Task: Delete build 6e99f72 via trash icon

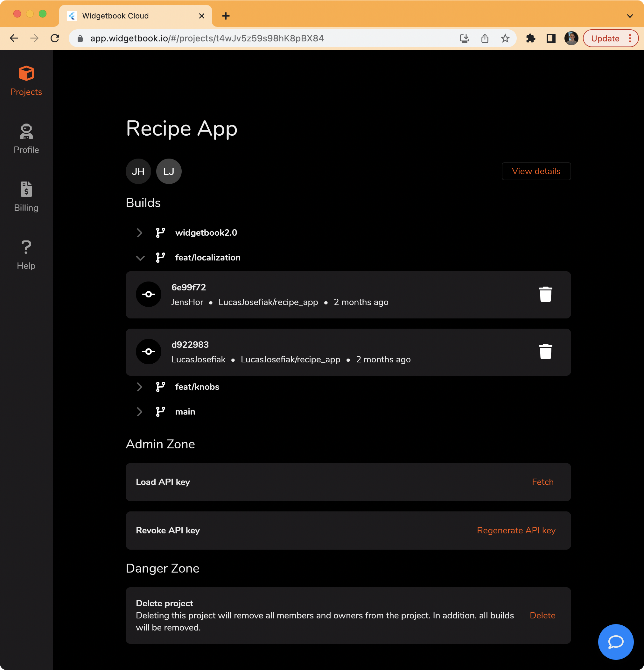Action: [x=545, y=294]
